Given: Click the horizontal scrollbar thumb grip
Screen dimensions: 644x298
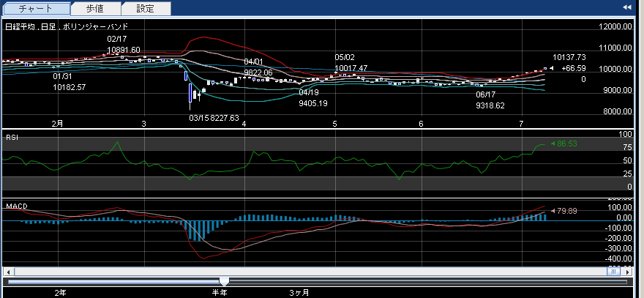Looking at the screenshot, I should tap(612, 271).
